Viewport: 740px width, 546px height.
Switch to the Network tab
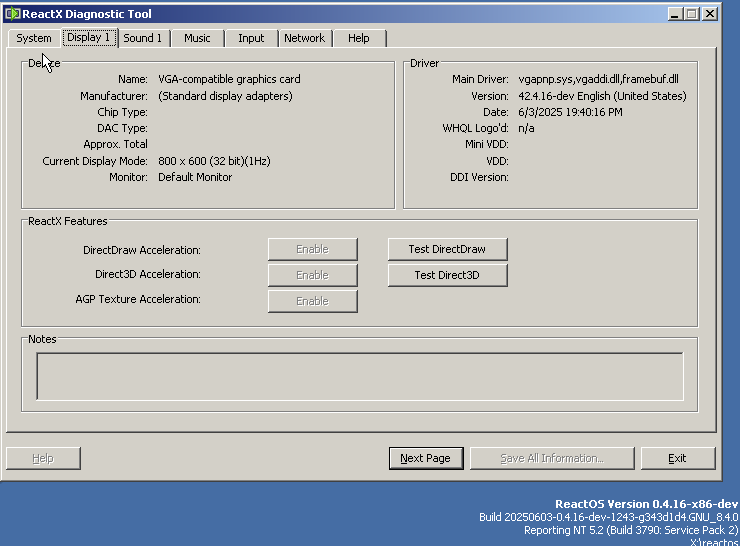click(304, 38)
